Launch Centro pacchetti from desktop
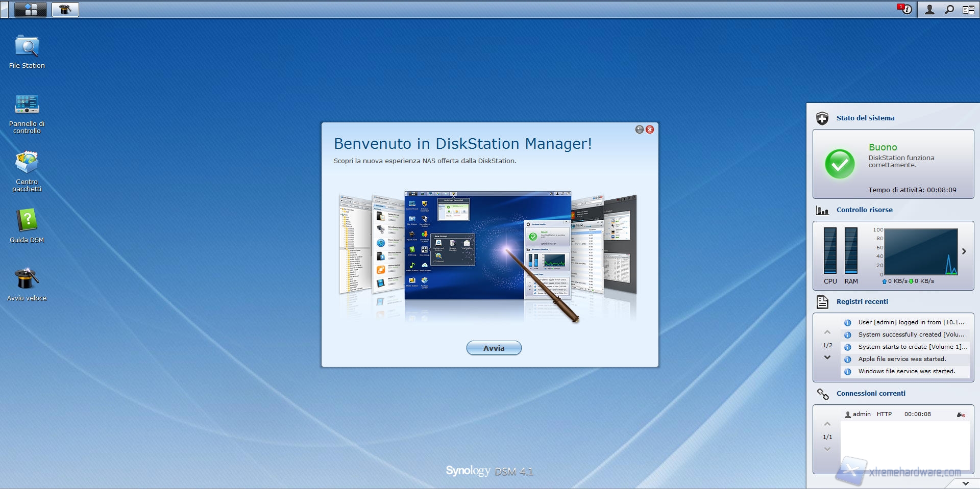Image resolution: width=980 pixels, height=489 pixels. click(x=27, y=163)
